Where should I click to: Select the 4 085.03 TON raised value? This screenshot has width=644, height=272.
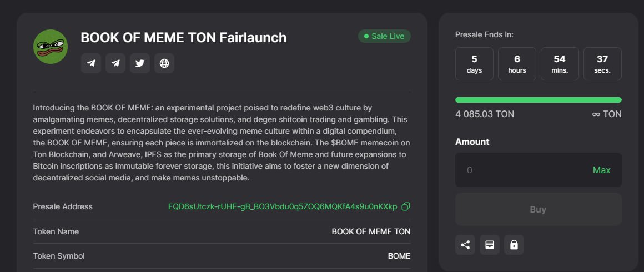point(485,114)
